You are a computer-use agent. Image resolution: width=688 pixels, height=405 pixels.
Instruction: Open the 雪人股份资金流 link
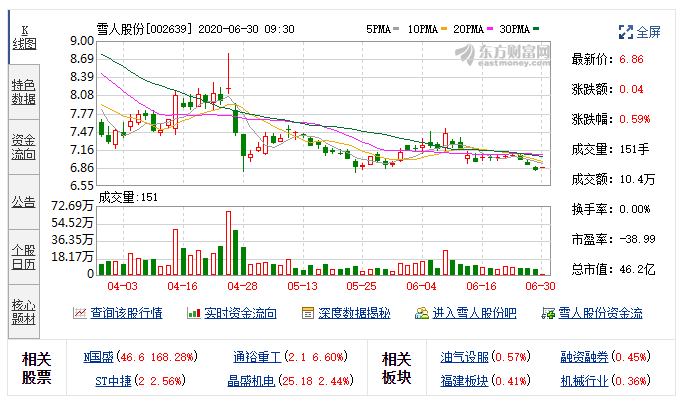600,313
